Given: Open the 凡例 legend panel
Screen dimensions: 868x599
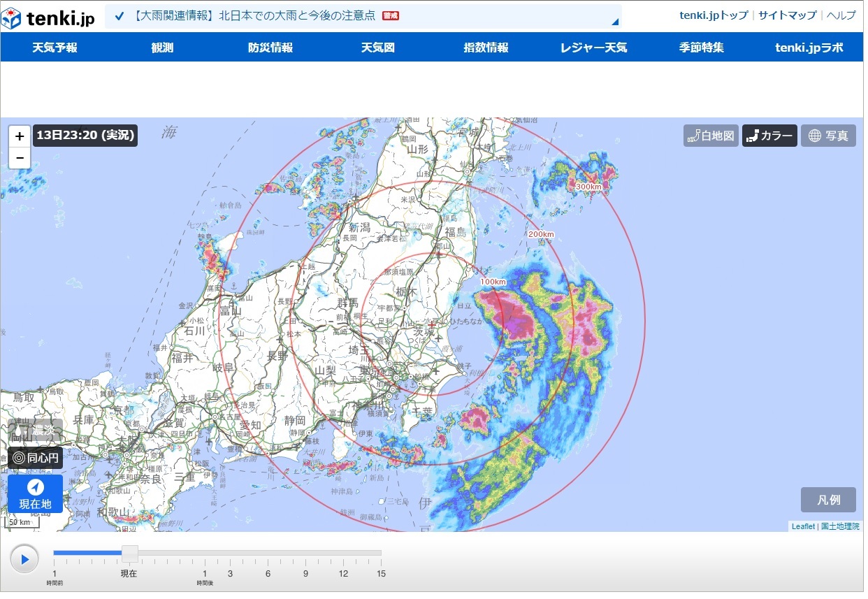Looking at the screenshot, I should click(828, 500).
